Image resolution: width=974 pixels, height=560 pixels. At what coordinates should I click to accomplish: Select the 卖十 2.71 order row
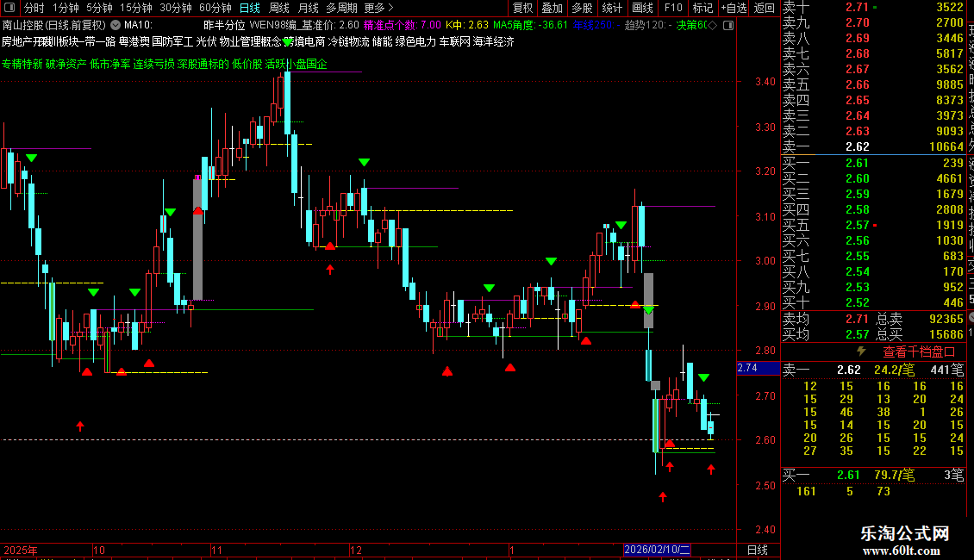(x=873, y=8)
